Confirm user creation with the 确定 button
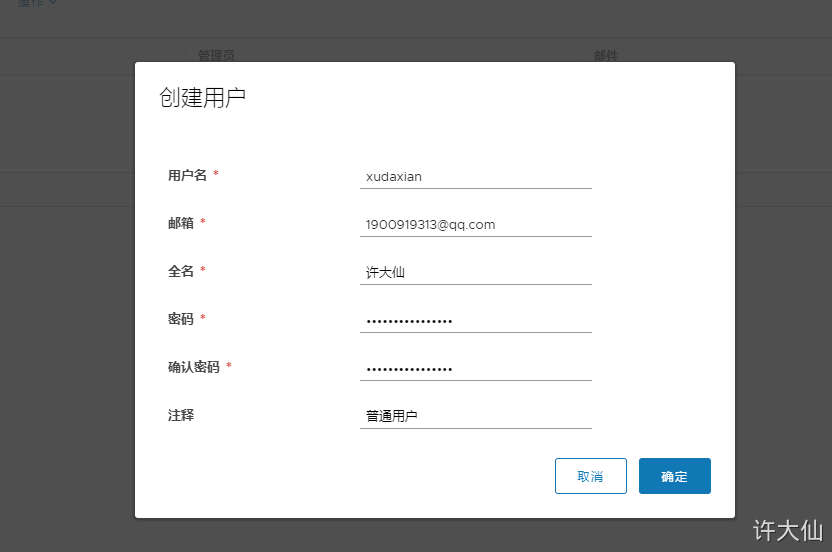832x552 pixels. click(674, 476)
